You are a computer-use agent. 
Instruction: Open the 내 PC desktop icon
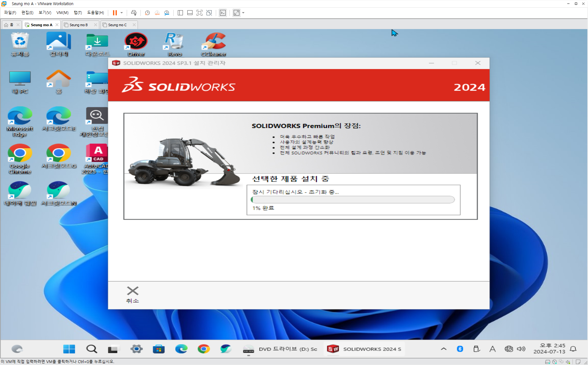20,82
